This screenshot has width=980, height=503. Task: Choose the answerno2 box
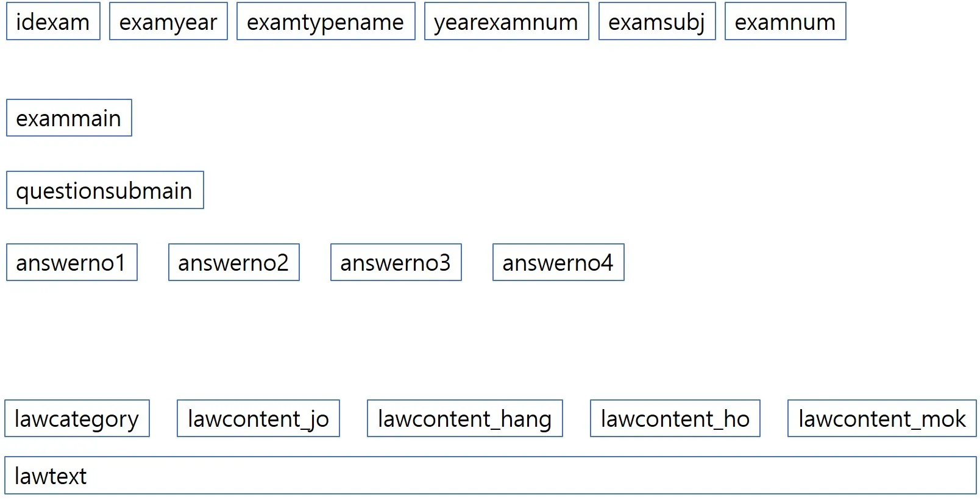(234, 263)
